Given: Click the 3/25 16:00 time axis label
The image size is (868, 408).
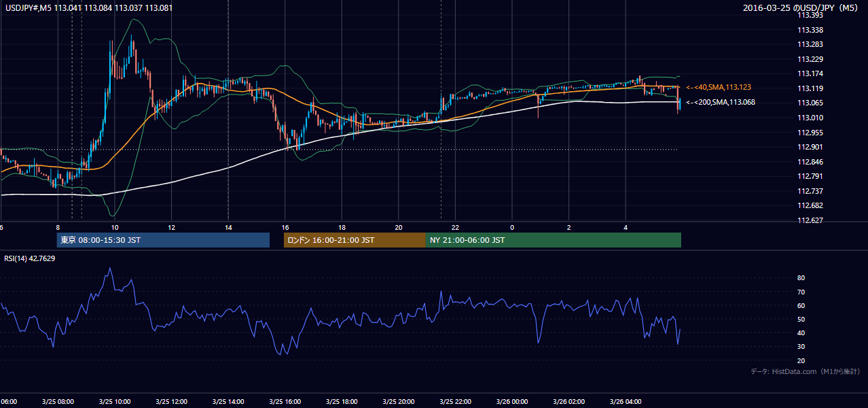Looking at the screenshot, I should pos(285,402).
